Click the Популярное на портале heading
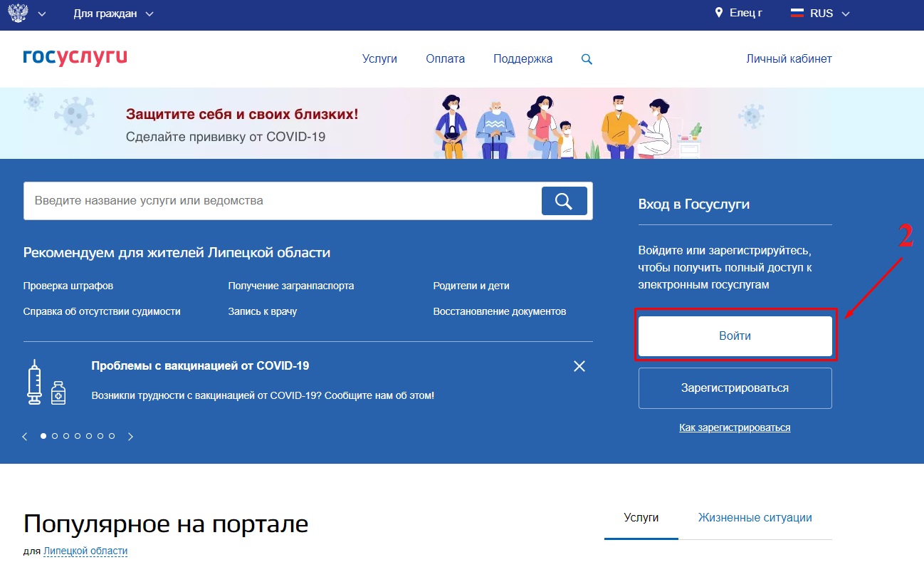This screenshot has height=587, width=924. pyautogui.click(x=166, y=524)
